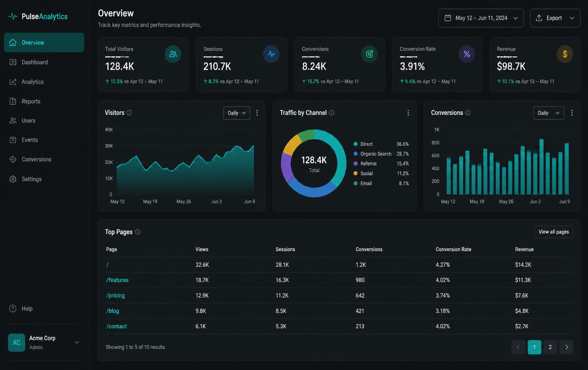Click the 18.7K views cell
Screen dimensions: 588x370
(x=202, y=280)
